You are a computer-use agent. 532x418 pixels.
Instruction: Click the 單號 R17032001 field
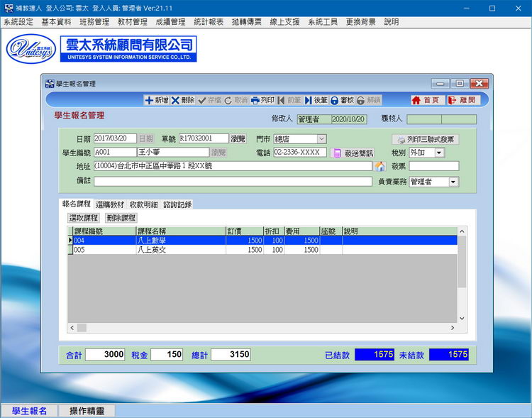(204, 138)
